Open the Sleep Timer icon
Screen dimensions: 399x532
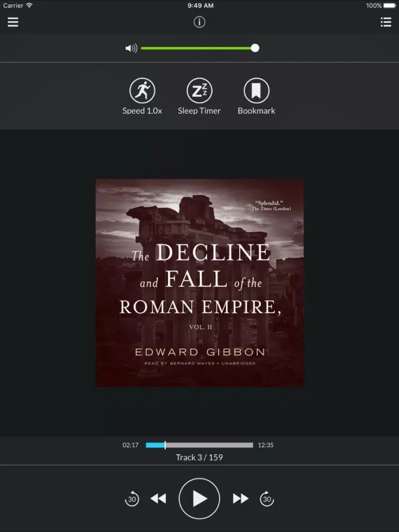(199, 90)
